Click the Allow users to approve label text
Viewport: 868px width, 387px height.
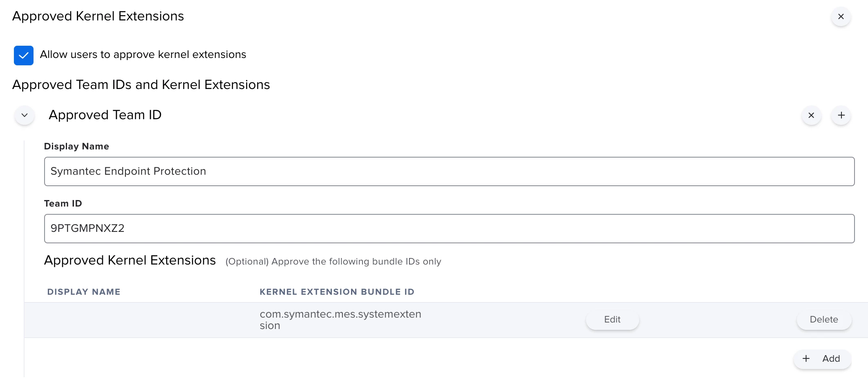click(143, 55)
